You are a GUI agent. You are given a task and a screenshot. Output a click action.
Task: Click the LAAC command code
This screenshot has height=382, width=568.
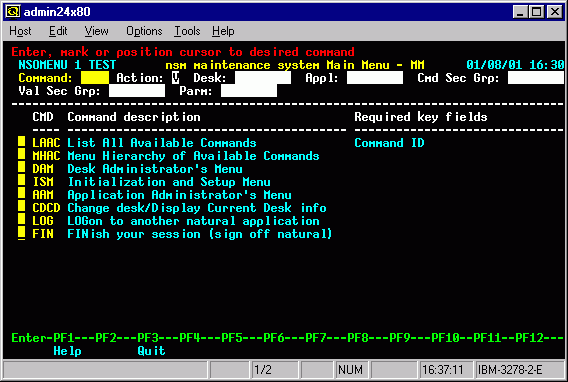tap(46, 143)
